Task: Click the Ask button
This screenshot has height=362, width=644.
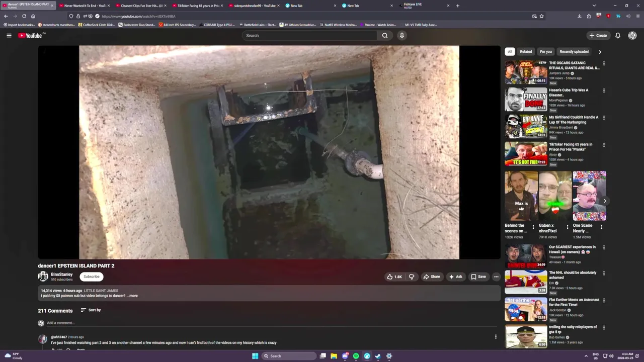Action: point(456,277)
